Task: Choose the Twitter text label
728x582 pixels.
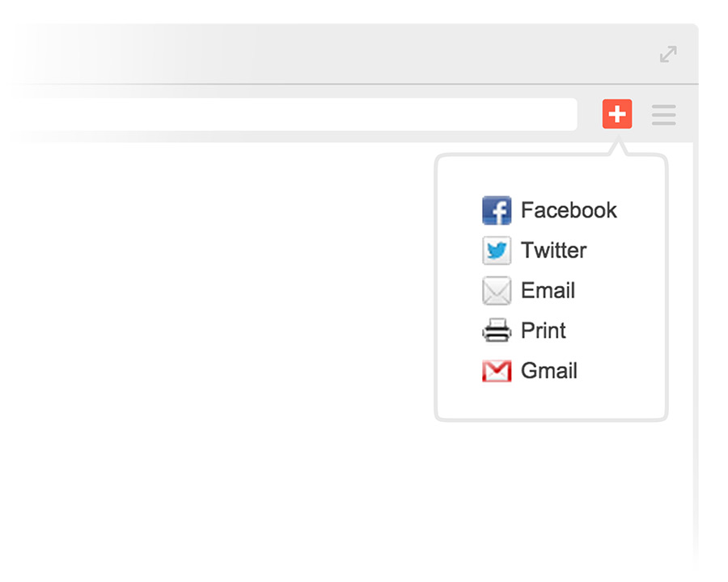Action: 554,251
